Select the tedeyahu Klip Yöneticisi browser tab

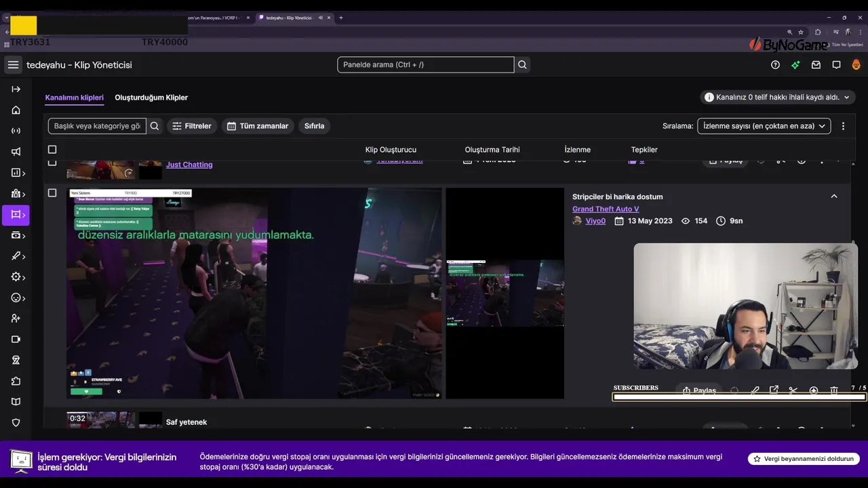click(293, 18)
